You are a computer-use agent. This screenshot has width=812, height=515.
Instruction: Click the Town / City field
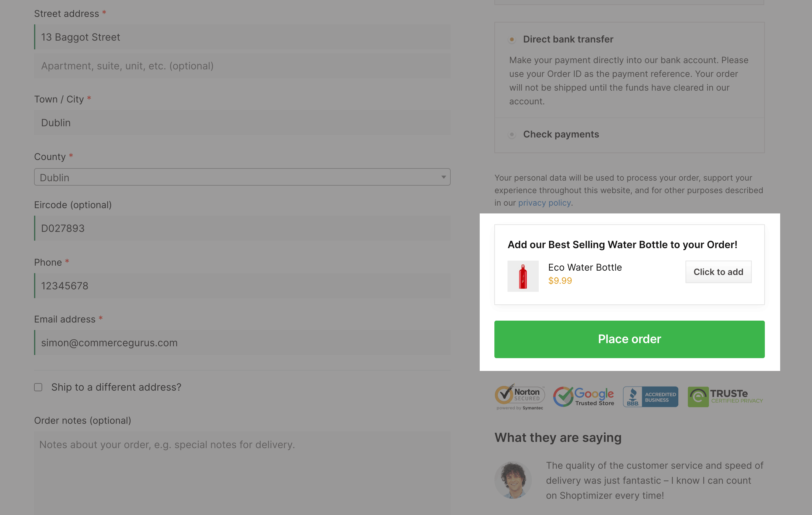pos(242,122)
